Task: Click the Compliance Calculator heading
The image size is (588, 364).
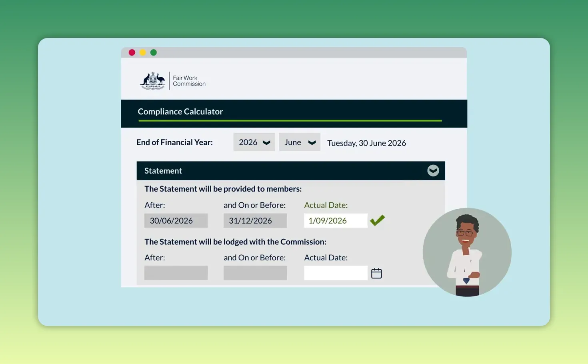Action: click(x=180, y=112)
